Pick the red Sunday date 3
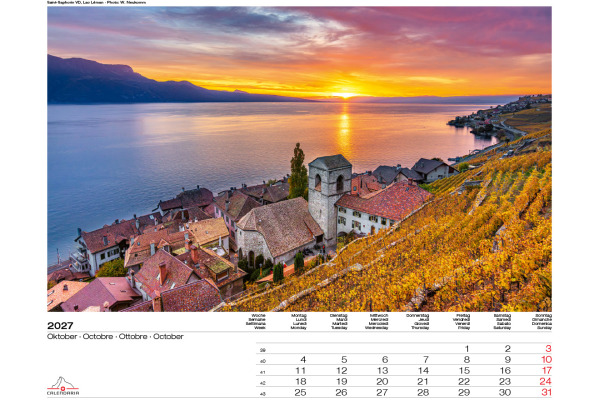The image size is (600, 400). click(x=548, y=349)
